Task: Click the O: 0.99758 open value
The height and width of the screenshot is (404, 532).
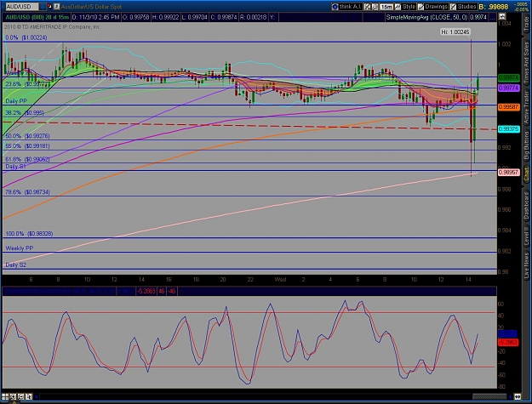Action: (135, 17)
